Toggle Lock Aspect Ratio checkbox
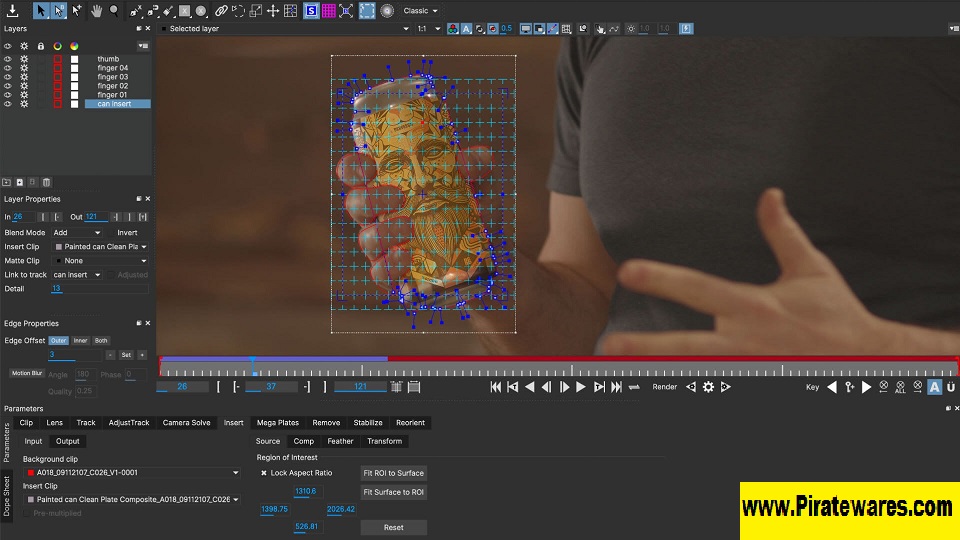 tap(264, 473)
